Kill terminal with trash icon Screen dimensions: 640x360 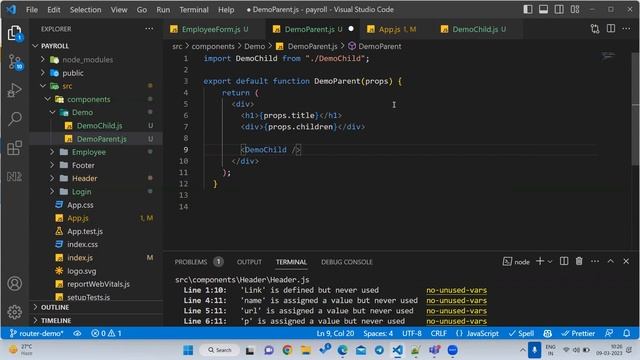(579, 261)
